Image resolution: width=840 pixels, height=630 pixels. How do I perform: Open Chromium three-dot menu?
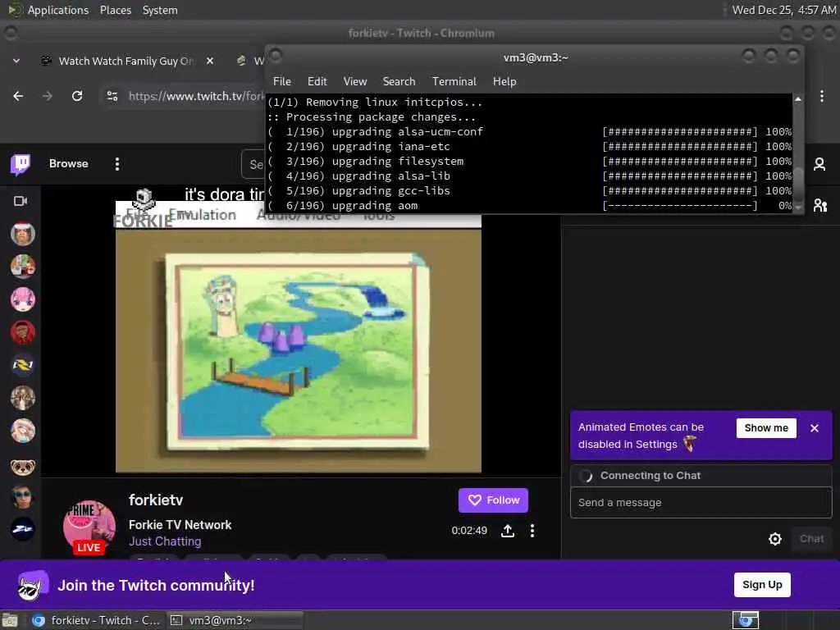coord(822,96)
